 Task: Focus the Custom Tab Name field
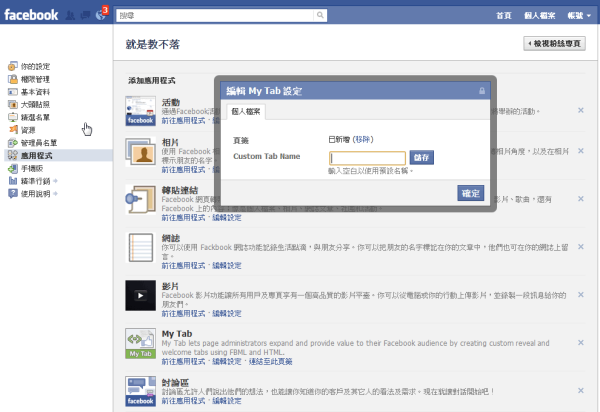tap(367, 158)
